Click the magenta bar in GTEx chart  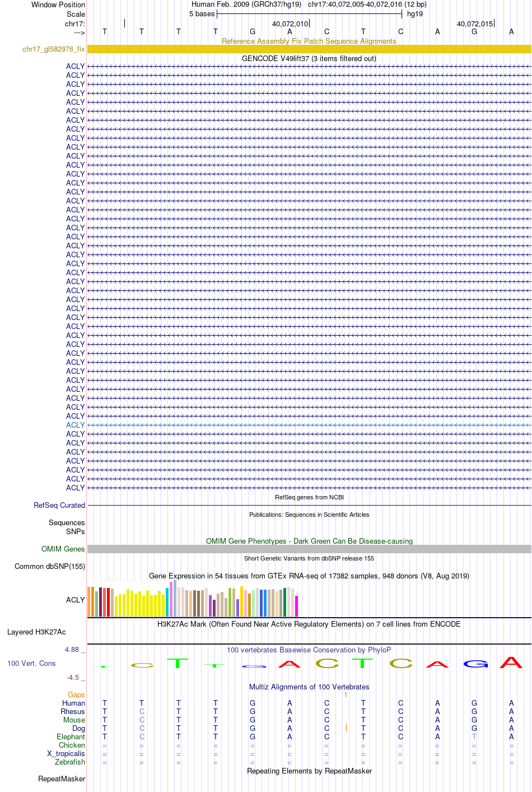[x=296, y=606]
